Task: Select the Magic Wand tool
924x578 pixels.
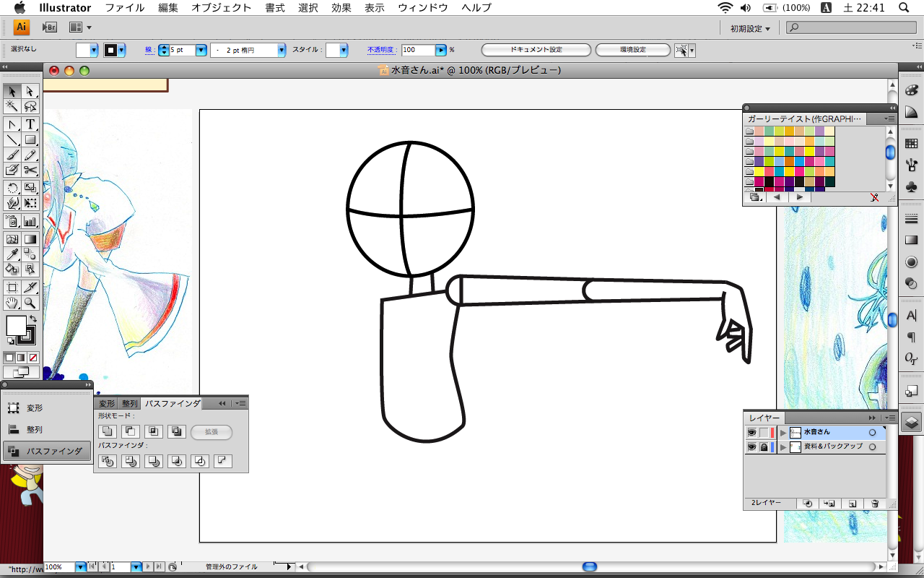Action: [x=12, y=106]
